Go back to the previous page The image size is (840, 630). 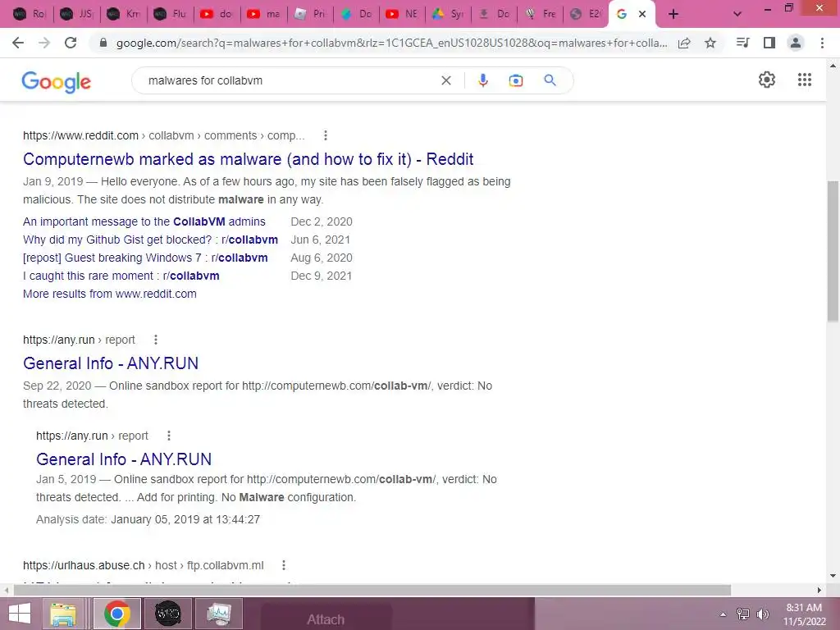(18, 43)
